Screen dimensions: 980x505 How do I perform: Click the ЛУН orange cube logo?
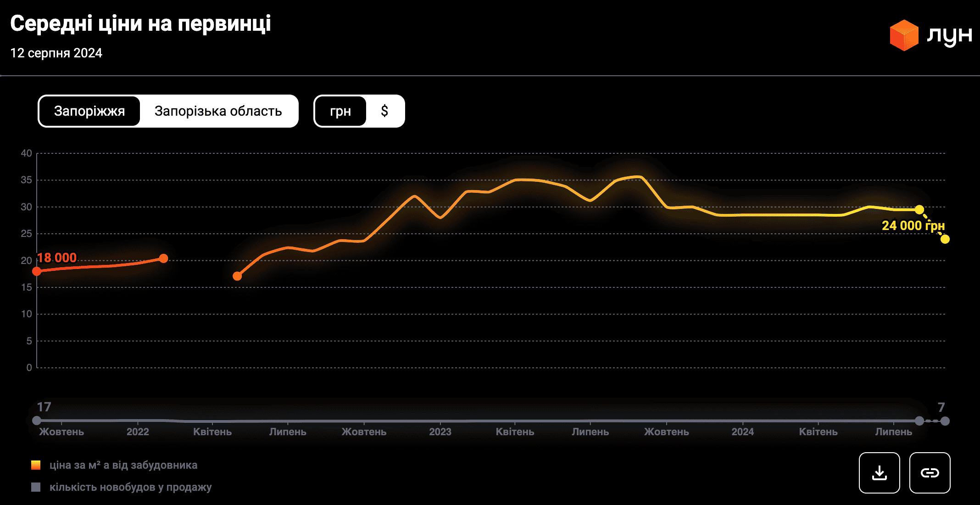coord(904,35)
